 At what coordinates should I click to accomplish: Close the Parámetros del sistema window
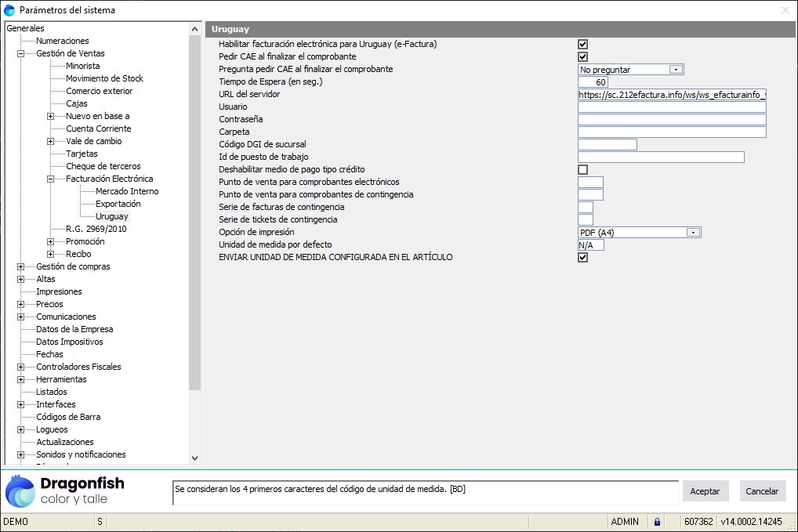click(785, 10)
